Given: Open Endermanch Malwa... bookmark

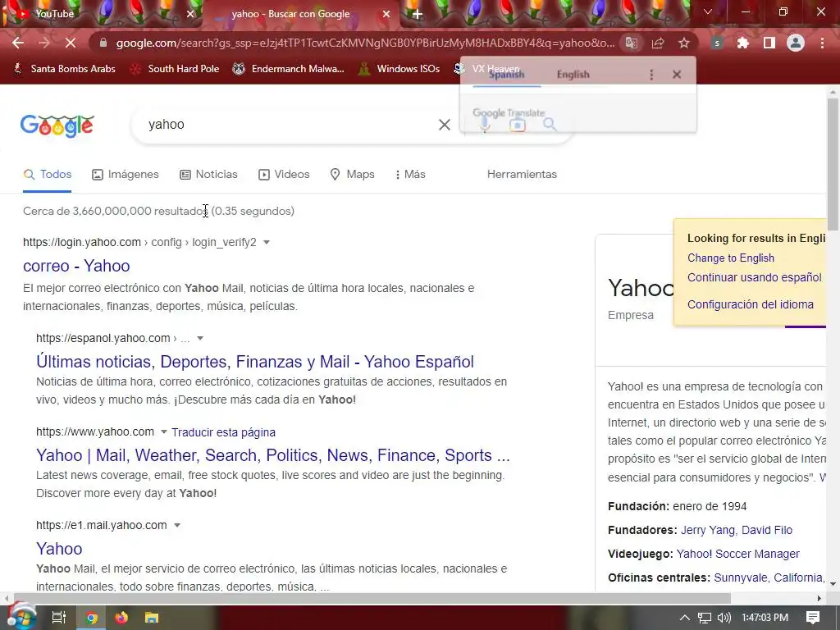Looking at the screenshot, I should [x=288, y=69].
